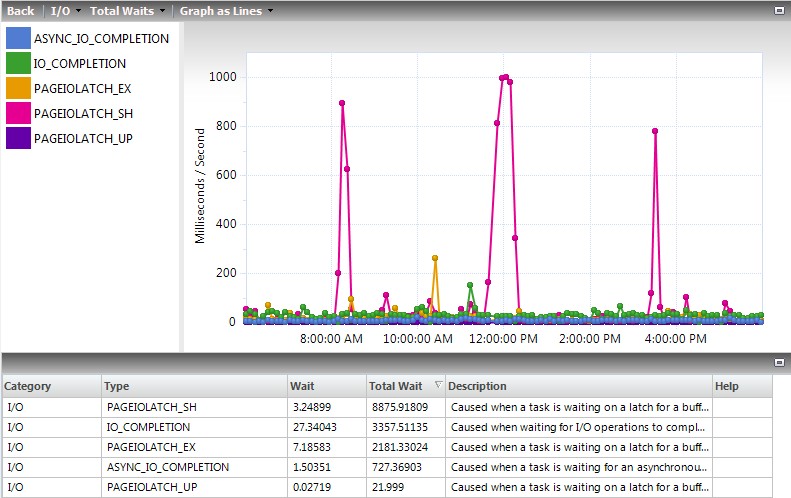
Task: Click the Wait column header
Action: point(325,386)
